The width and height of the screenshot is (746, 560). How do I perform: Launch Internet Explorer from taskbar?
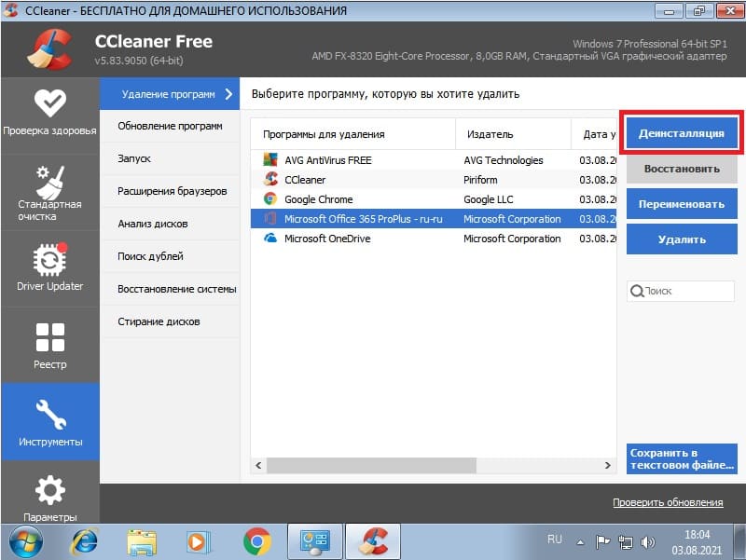point(85,542)
